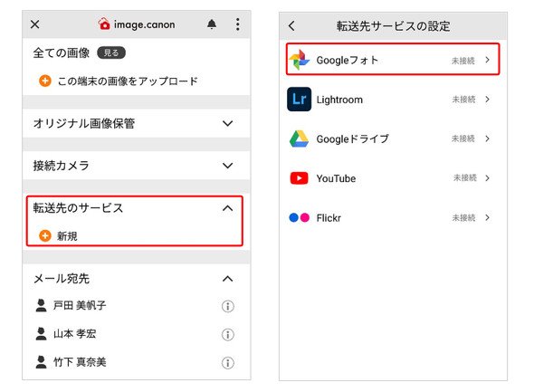
Task: Close the image.canon page with X
Action: point(34,24)
